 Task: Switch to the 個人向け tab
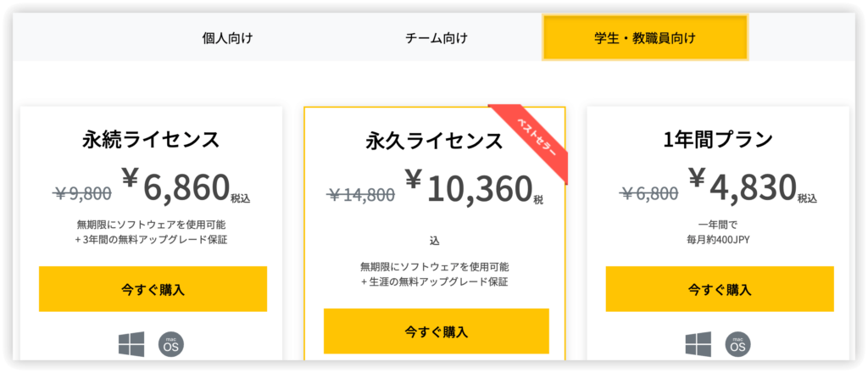228,38
